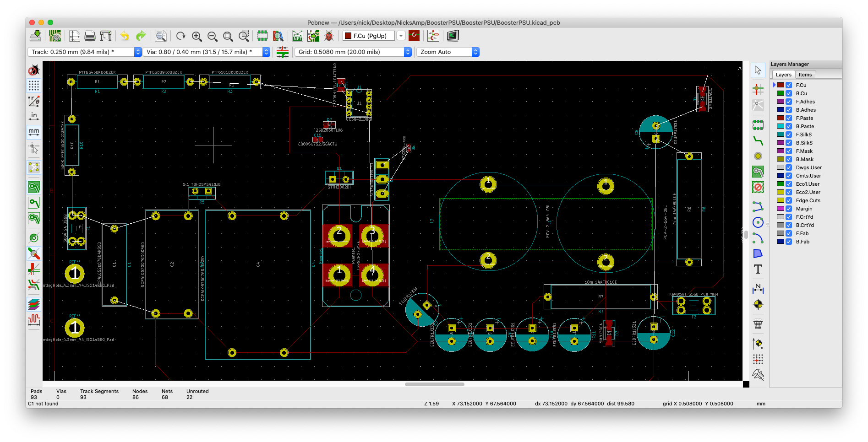The width and height of the screenshot is (868, 442).
Task: Click the B.Paste layer color swatch
Action: [781, 126]
